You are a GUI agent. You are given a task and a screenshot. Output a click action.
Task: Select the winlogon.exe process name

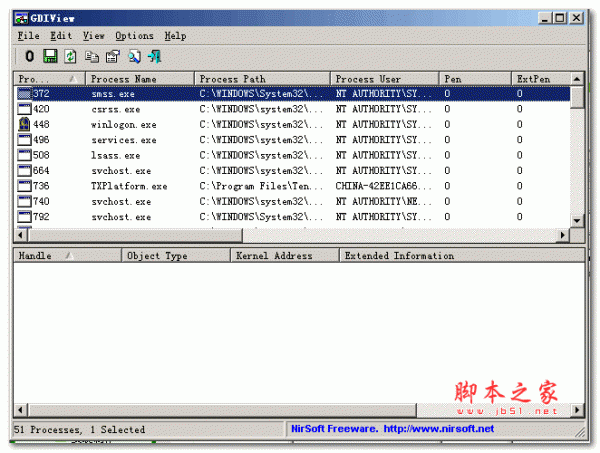click(124, 125)
